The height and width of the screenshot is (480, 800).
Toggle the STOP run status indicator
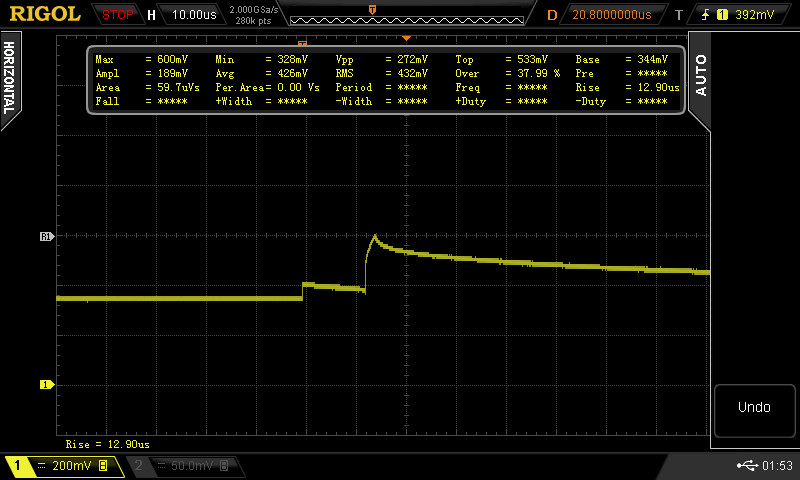tap(118, 15)
